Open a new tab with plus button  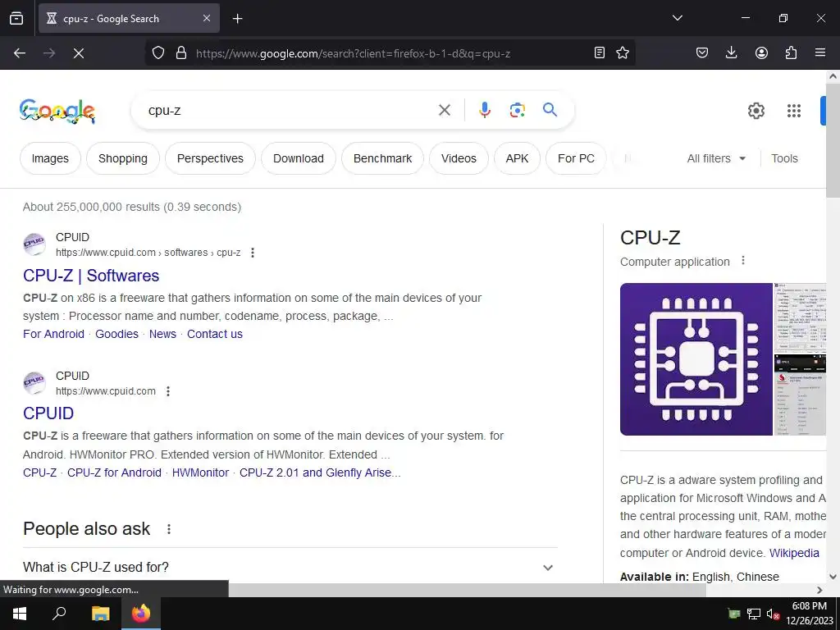coord(237,19)
